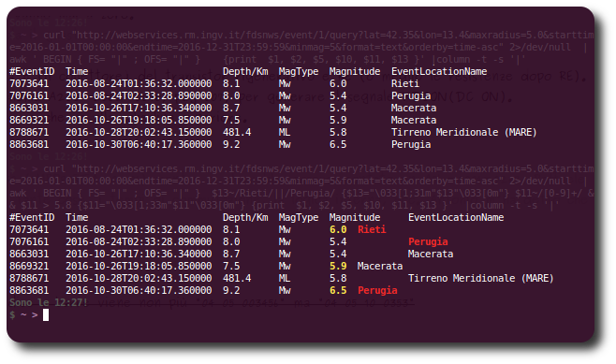The image size is (616, 364).
Task: Click the final "$ ~ >" prompt
Action: (x=23, y=315)
